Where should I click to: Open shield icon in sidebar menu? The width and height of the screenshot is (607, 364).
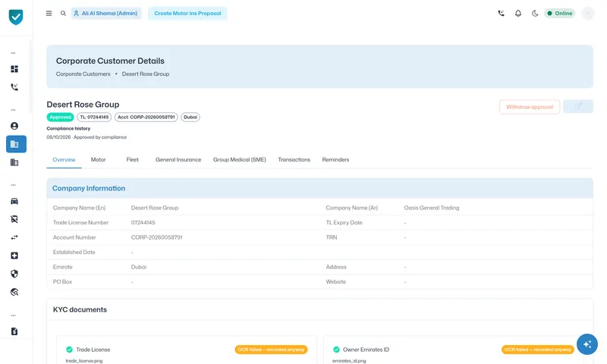[x=14, y=274]
